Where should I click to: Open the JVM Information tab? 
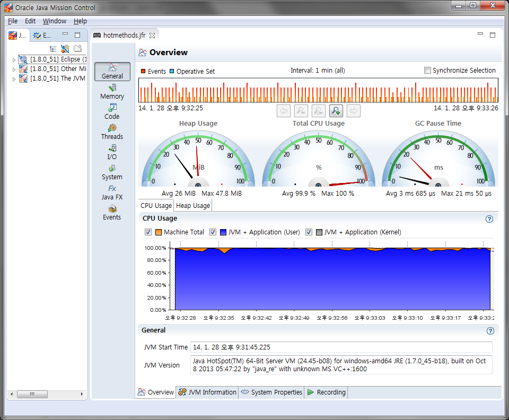(207, 392)
